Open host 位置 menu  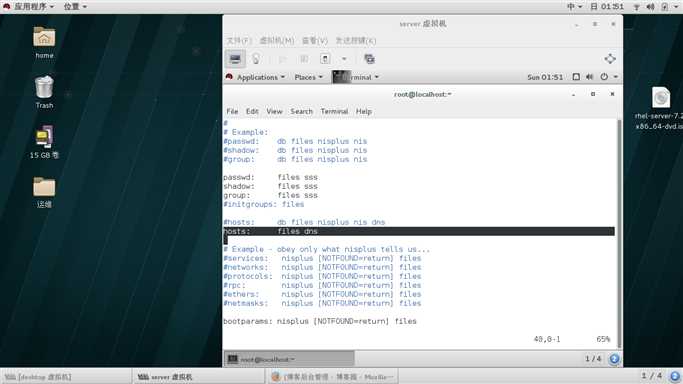click(75, 7)
